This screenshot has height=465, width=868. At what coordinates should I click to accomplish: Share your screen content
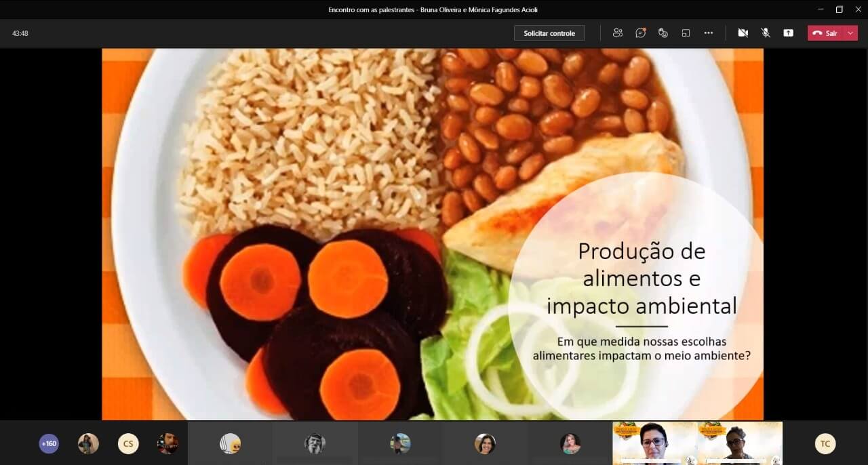(x=788, y=33)
